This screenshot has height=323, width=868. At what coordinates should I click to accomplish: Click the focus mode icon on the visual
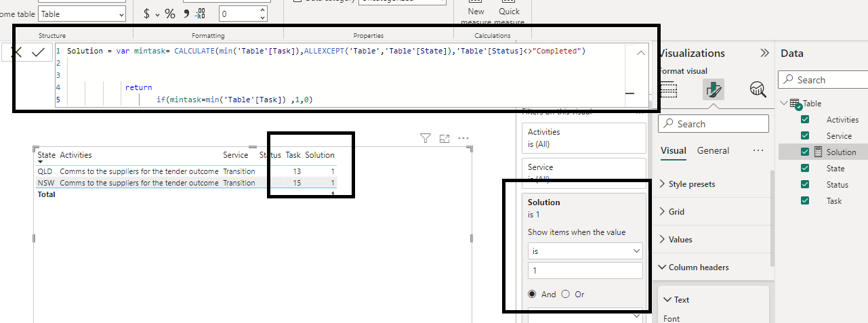pos(445,138)
